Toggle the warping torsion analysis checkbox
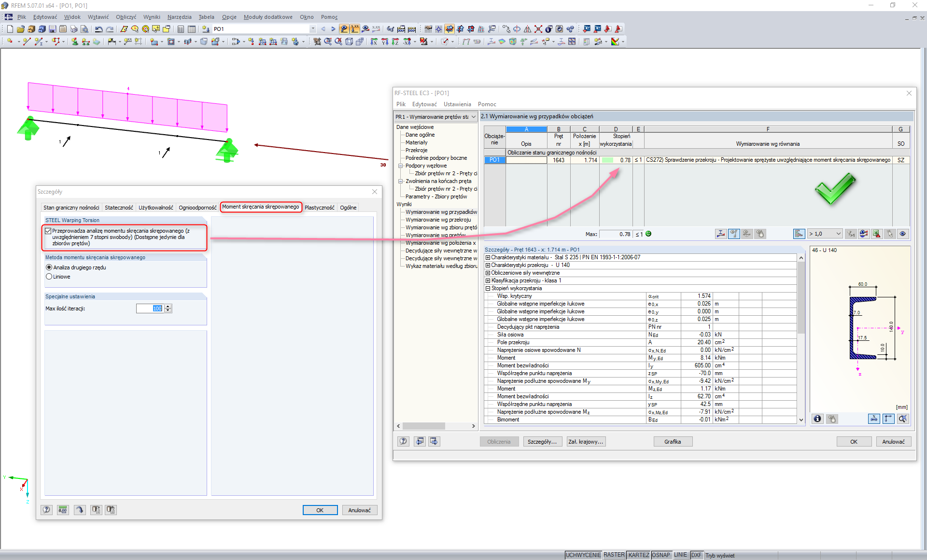927x560 pixels. [x=48, y=231]
